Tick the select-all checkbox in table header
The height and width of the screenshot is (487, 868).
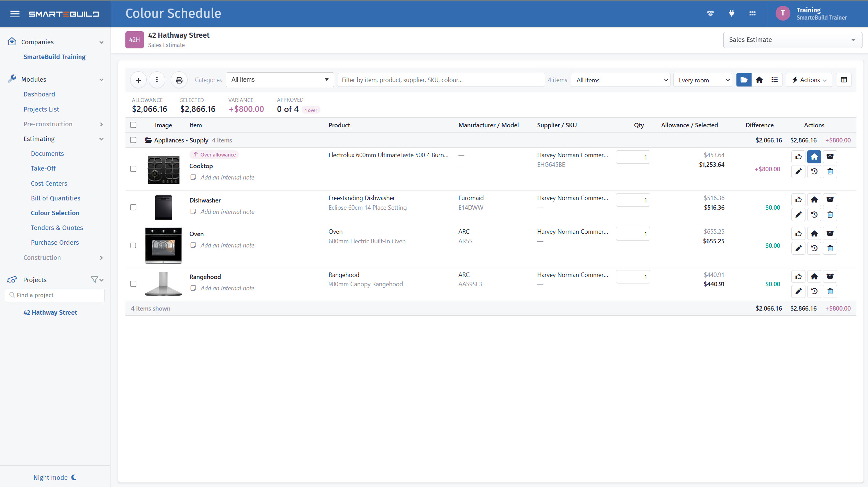133,125
